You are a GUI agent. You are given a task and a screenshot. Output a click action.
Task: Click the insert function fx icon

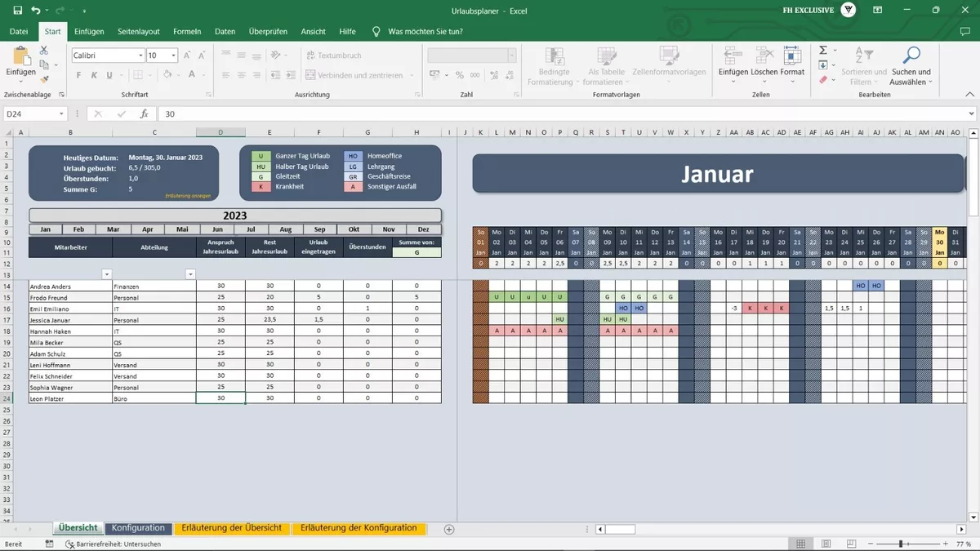145,114
